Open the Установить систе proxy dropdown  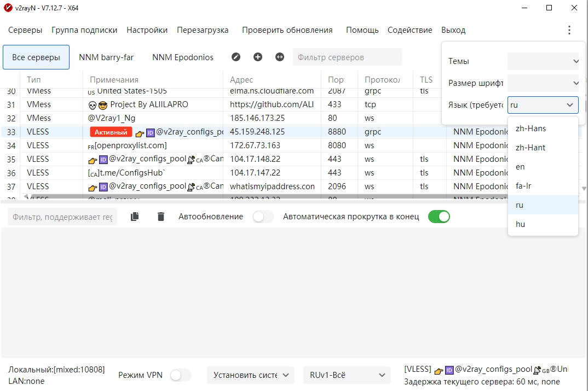point(251,375)
